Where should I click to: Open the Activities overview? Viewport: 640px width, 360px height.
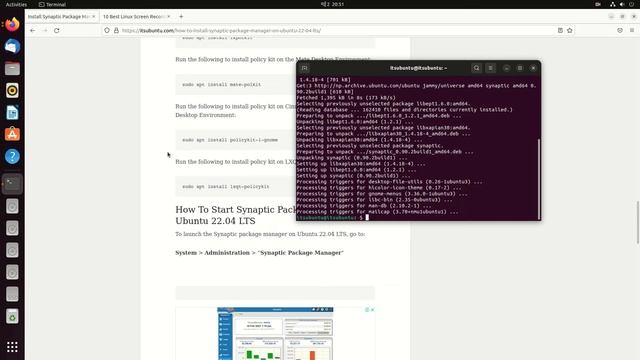(x=16, y=4)
